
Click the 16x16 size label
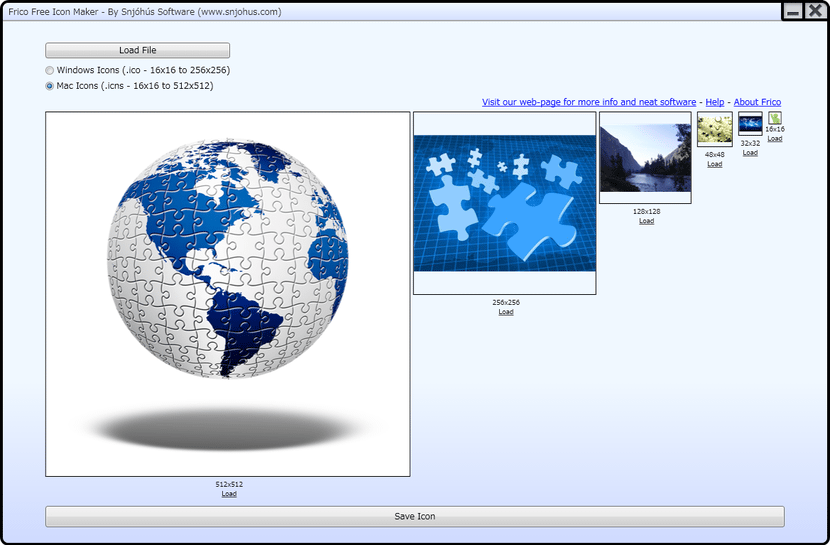[774, 129]
